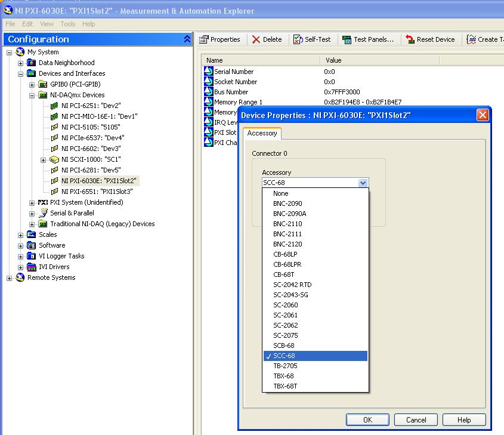Image resolution: width=504 pixels, height=435 pixels.
Task: Expand the Remote Systems tree node
Action: tap(10, 277)
